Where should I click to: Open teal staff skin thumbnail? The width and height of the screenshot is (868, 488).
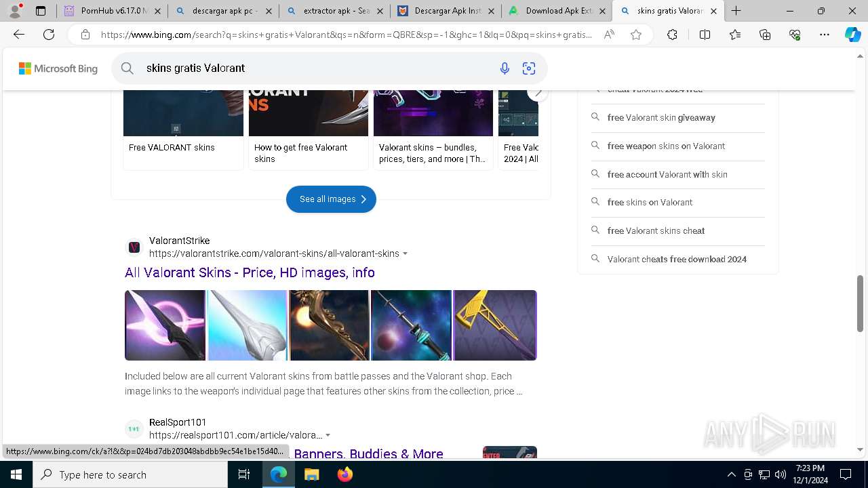(411, 325)
